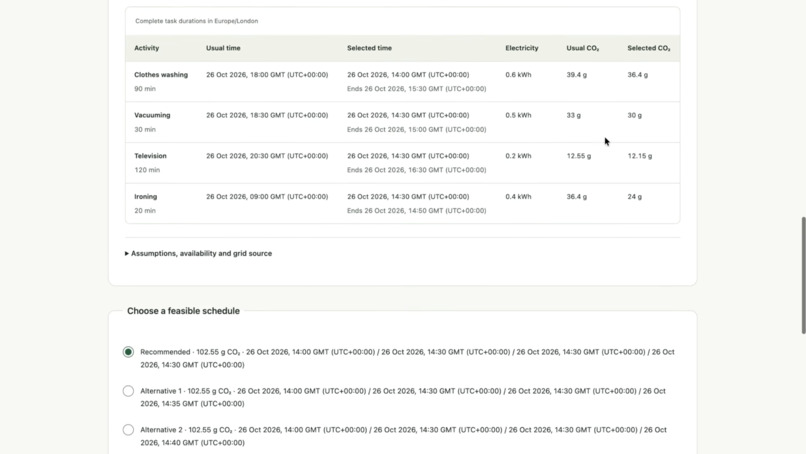Click usual time 26 Oct 2026, 18:30 GMT

coord(267,115)
